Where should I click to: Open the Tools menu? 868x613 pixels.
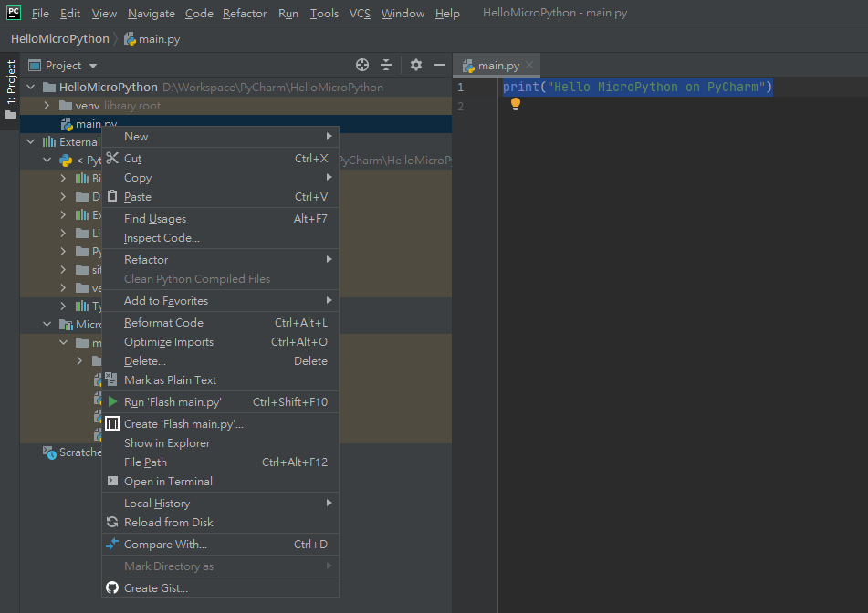point(324,14)
